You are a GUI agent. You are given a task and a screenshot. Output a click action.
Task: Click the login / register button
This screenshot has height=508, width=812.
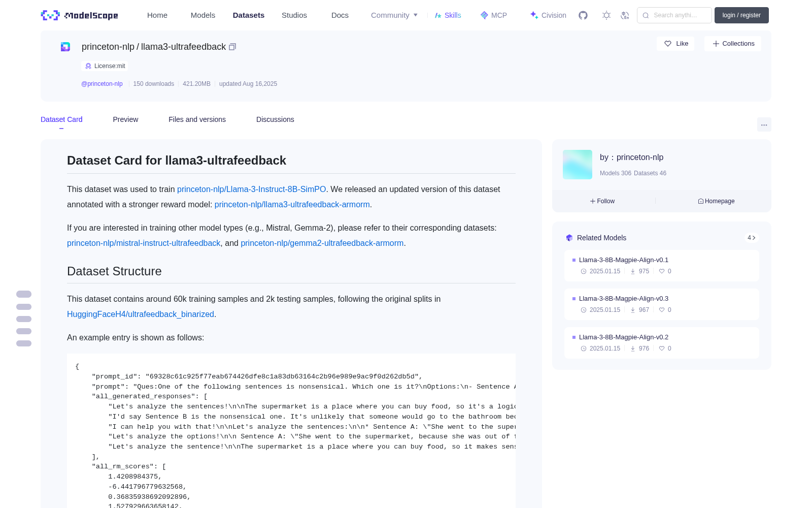click(741, 15)
